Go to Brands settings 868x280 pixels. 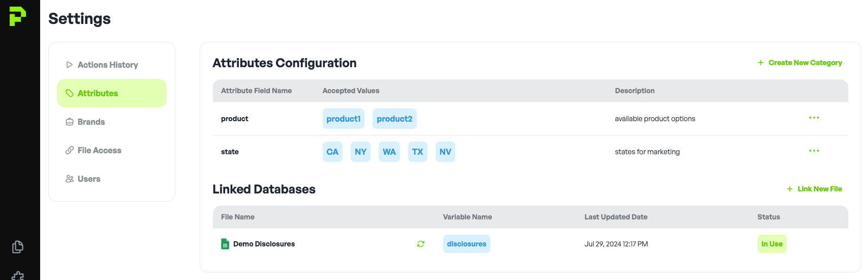[x=91, y=122]
